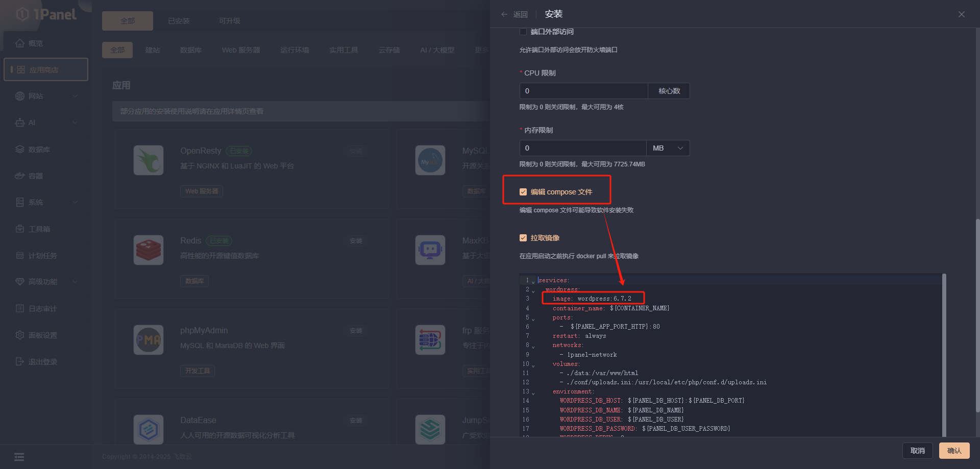
Task: Click the Web 服务器 tag on OpenResty card
Action: (202, 191)
